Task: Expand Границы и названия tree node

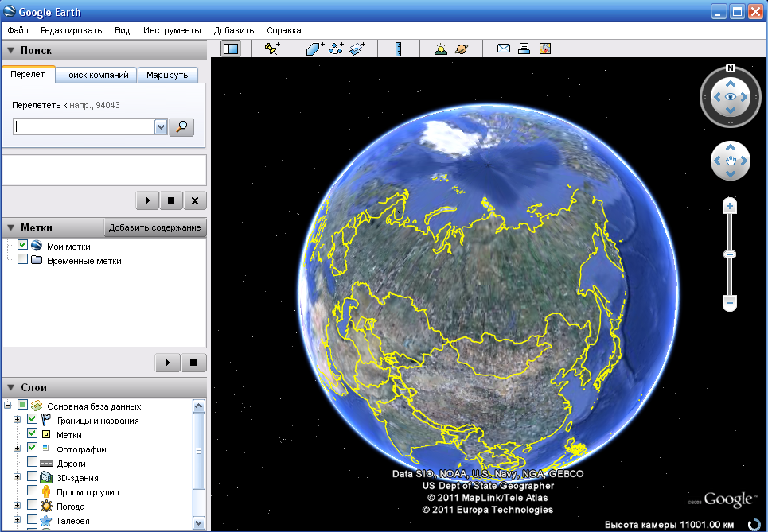Action: point(18,419)
